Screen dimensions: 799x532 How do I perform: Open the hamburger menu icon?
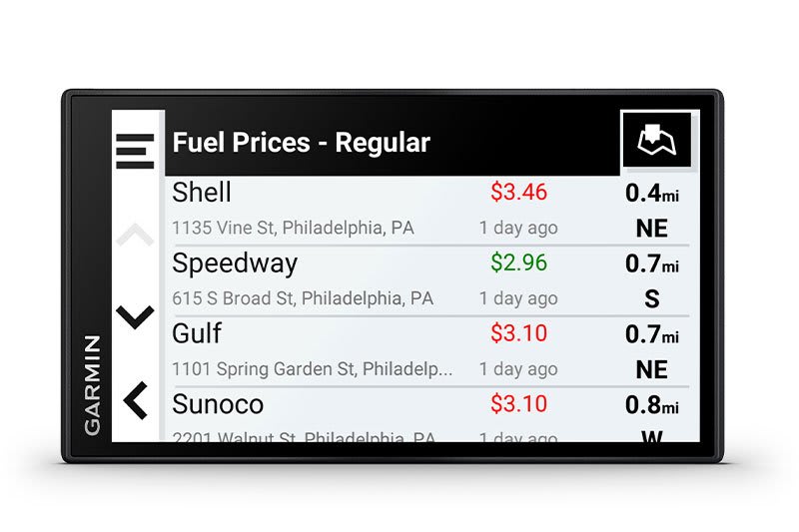click(136, 151)
